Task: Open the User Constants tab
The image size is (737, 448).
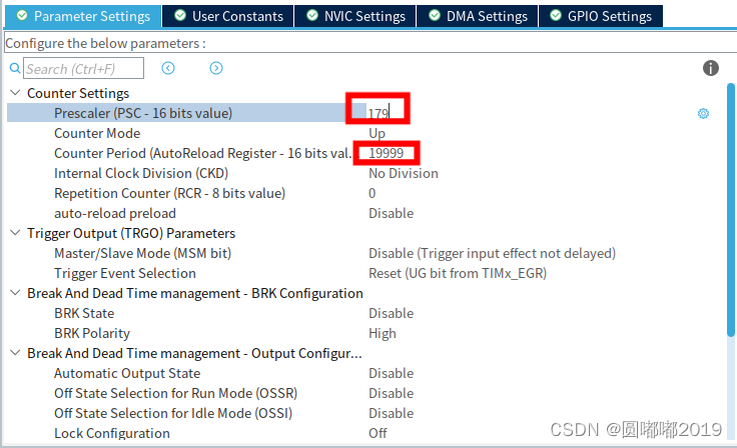Action: [x=228, y=16]
